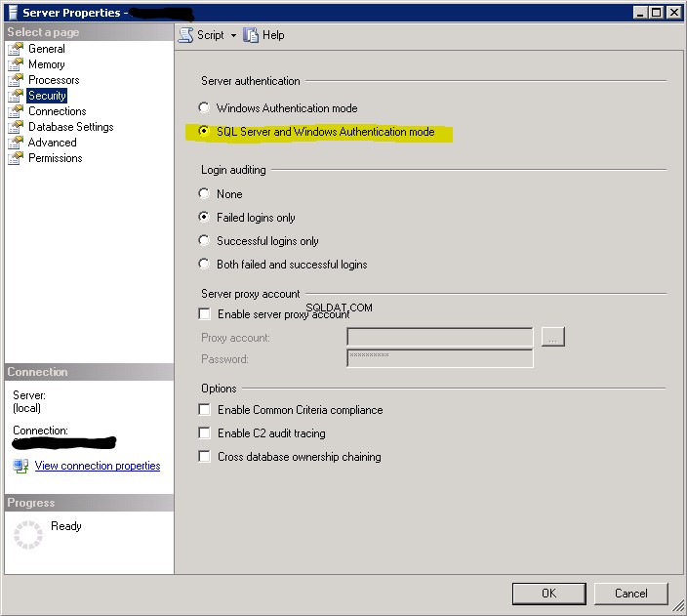Click the Script toolbar icon
The height and width of the screenshot is (616, 687).
185,35
